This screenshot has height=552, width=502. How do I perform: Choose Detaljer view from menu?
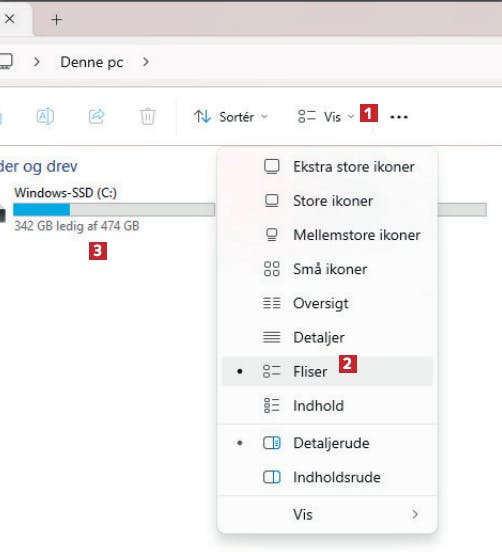327,338
